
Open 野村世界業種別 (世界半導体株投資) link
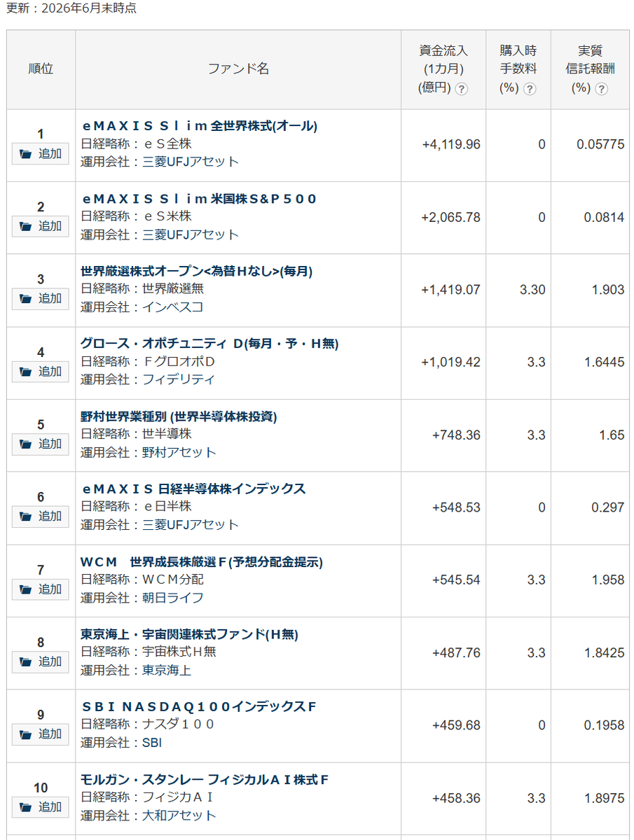click(179, 416)
